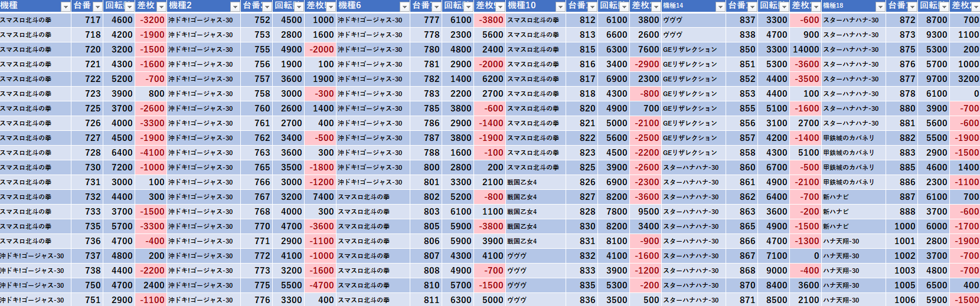Open the 回転 filter in the 機種6 group
Viewport: 980px width, 306px height.
(x=468, y=6)
